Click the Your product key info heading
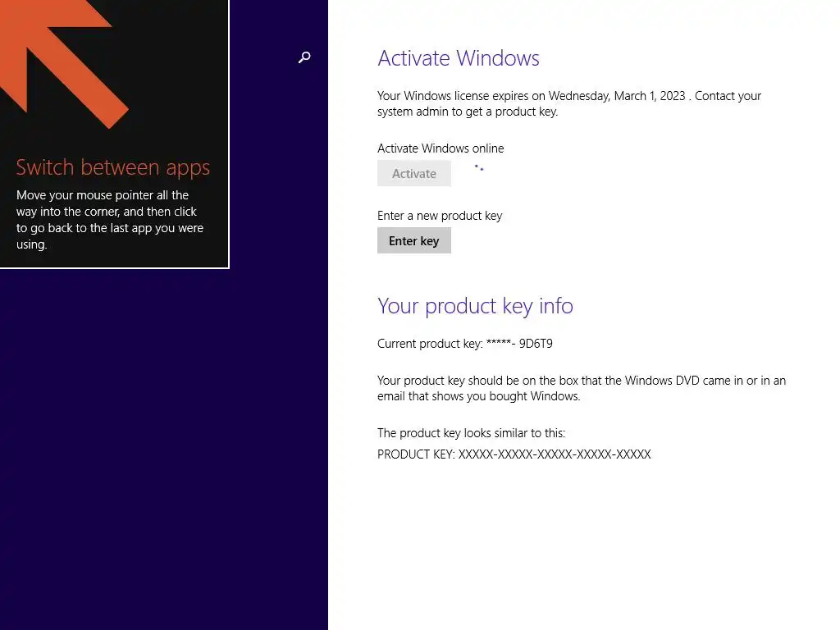 pyautogui.click(x=475, y=306)
